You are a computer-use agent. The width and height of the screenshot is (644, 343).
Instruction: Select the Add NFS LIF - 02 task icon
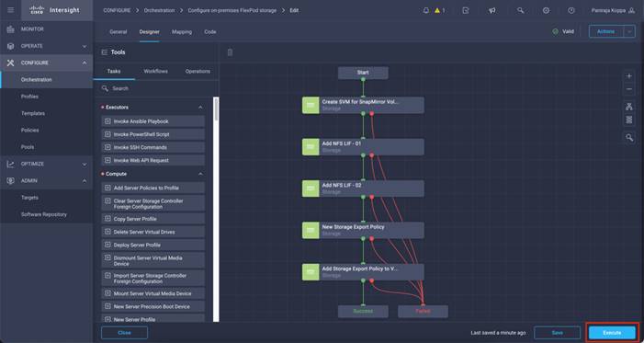311,189
